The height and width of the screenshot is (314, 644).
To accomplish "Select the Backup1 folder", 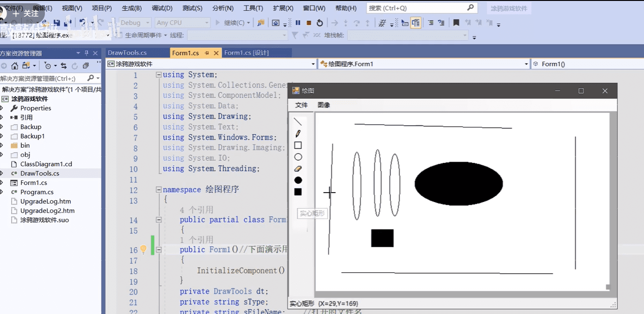I will coord(32,136).
